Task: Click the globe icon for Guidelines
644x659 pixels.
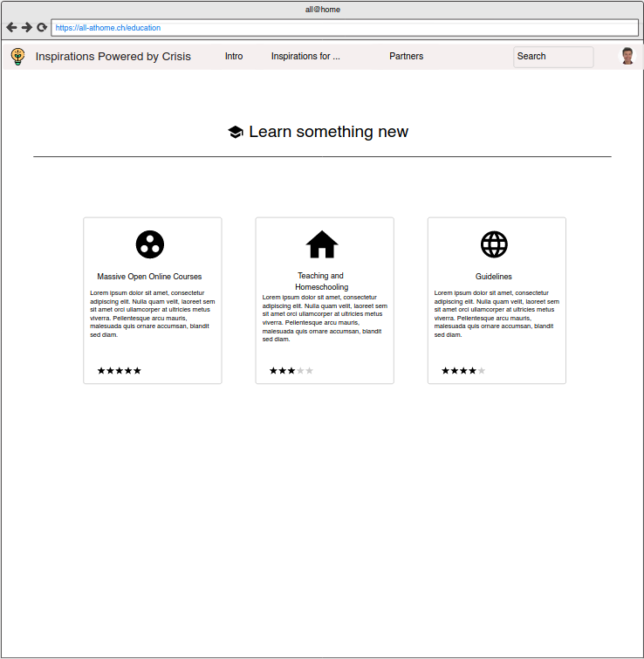Action: click(x=494, y=244)
